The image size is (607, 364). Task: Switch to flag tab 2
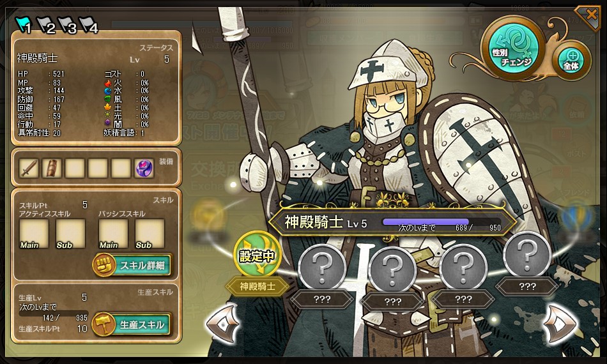pos(46,25)
